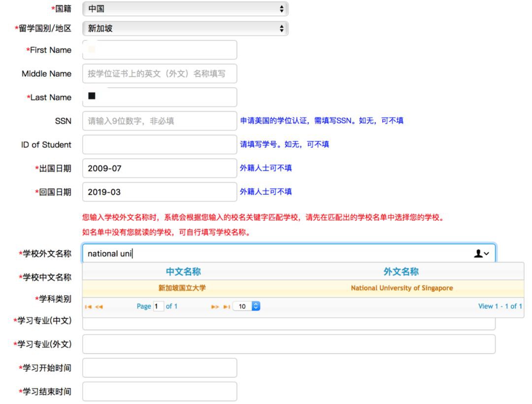Sort by the 中文名称 column header
The height and width of the screenshot is (404, 532).
pyautogui.click(x=183, y=271)
